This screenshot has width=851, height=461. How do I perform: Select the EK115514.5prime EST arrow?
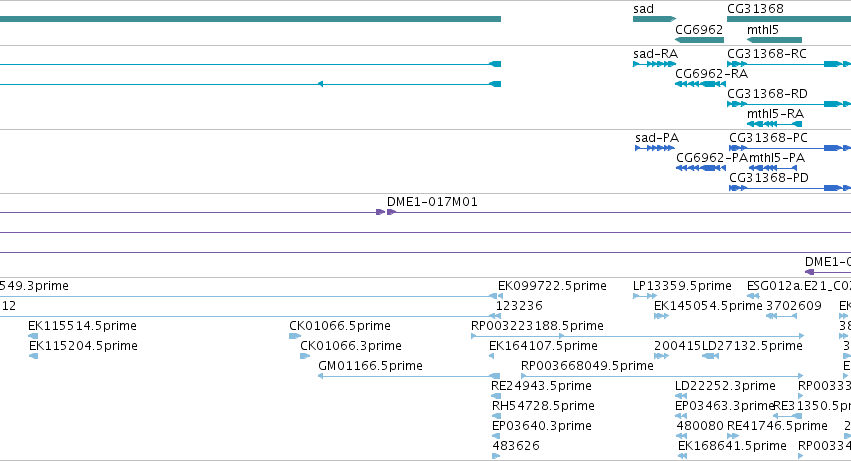(33, 336)
